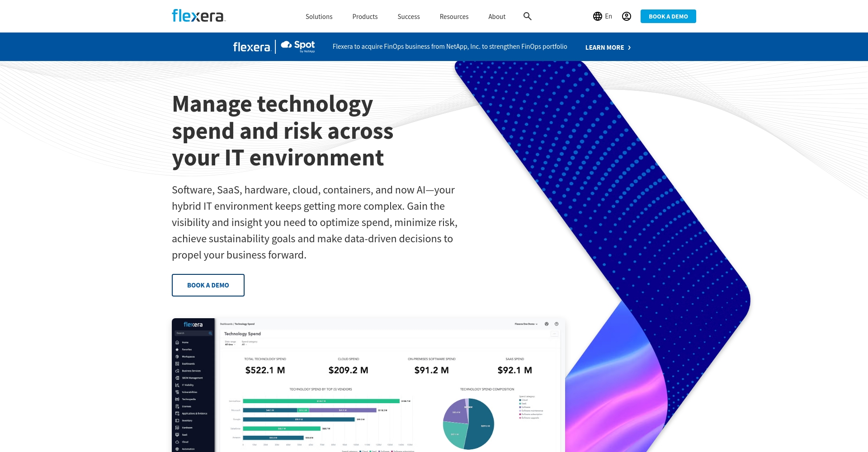Viewport: 868px width, 452px height.
Task: Open the Solutions menu
Action: (319, 16)
